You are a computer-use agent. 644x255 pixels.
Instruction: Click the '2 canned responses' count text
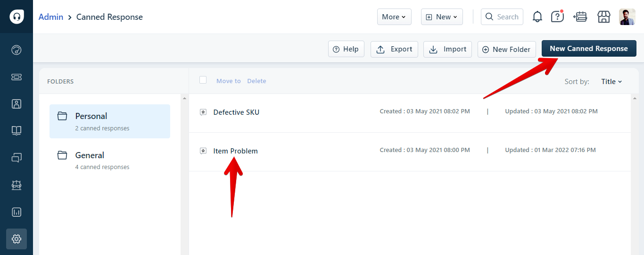coord(102,128)
